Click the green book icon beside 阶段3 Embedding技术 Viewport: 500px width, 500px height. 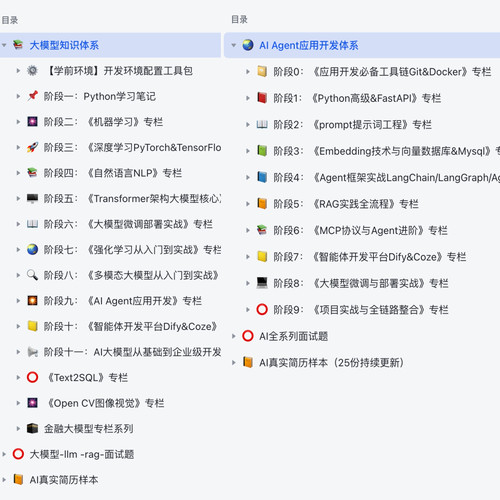[262, 151]
